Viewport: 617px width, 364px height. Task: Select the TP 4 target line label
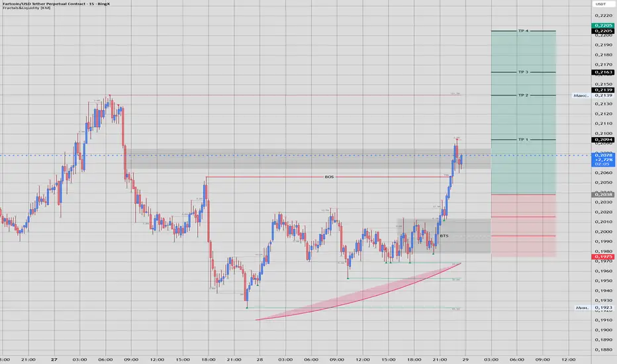[524, 30]
